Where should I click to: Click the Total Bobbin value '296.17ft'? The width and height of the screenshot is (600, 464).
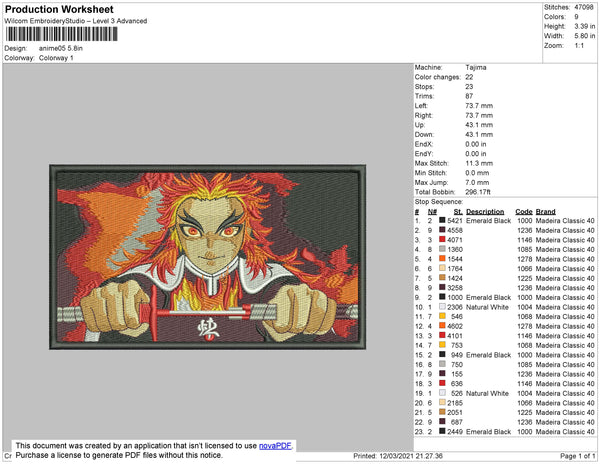pos(478,192)
